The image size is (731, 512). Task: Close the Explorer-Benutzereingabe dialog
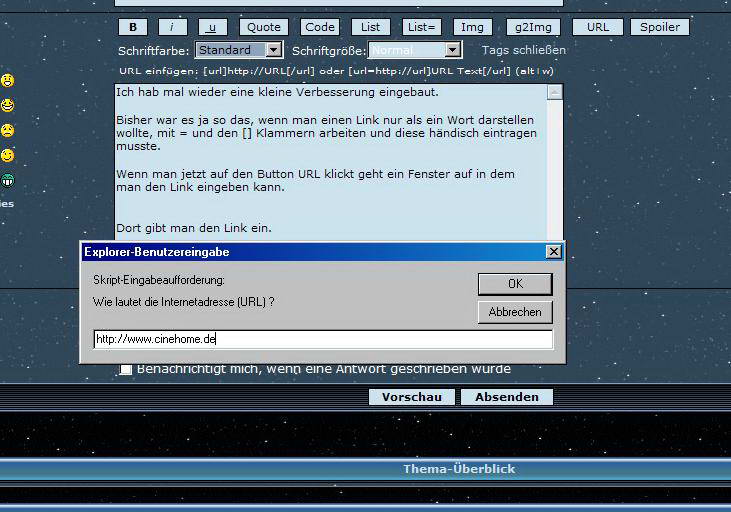click(553, 252)
